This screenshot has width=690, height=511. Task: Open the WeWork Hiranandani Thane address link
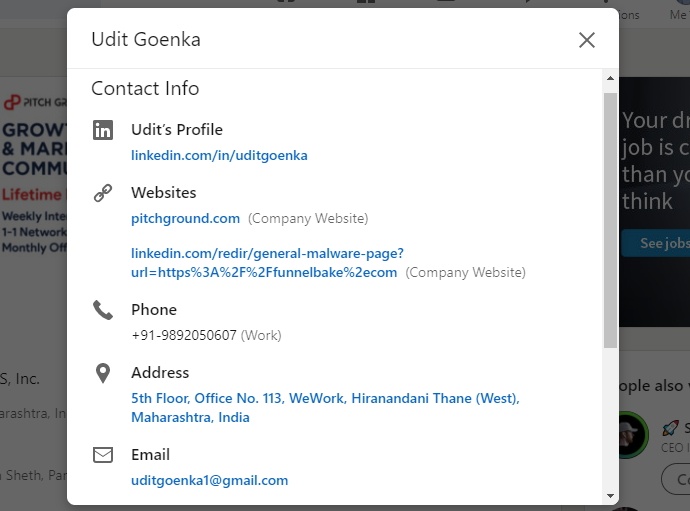coord(325,408)
